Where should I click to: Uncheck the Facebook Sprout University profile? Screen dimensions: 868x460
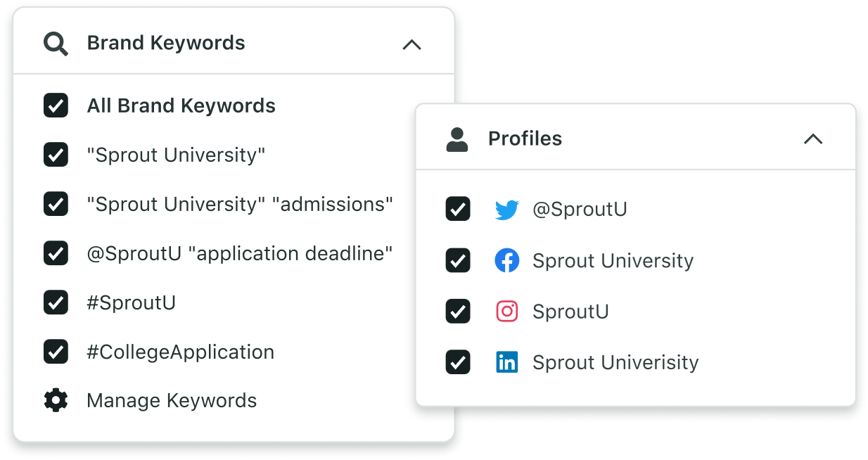pos(457,260)
